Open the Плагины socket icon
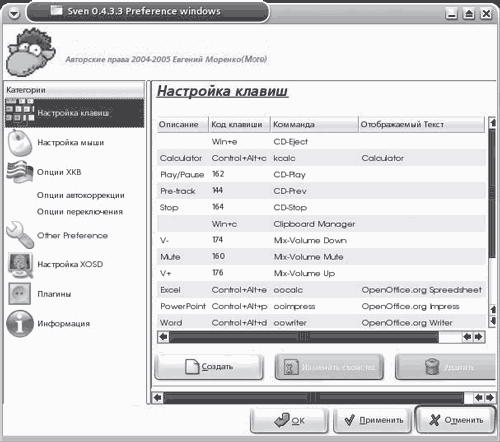Screen dimensions: 500x442 tap(20, 294)
